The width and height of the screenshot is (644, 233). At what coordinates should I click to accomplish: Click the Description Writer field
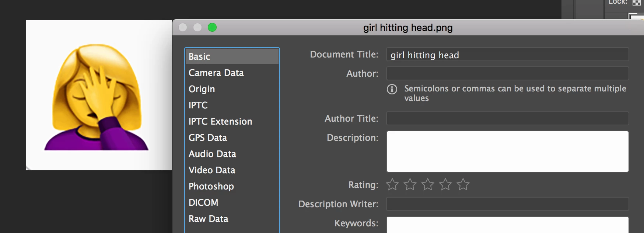tap(507, 204)
